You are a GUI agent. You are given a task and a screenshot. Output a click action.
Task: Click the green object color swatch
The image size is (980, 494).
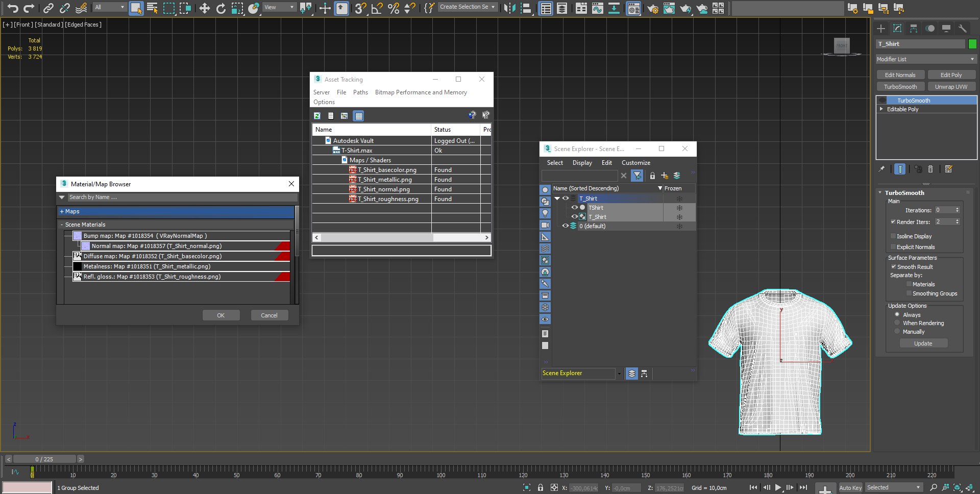(972, 44)
